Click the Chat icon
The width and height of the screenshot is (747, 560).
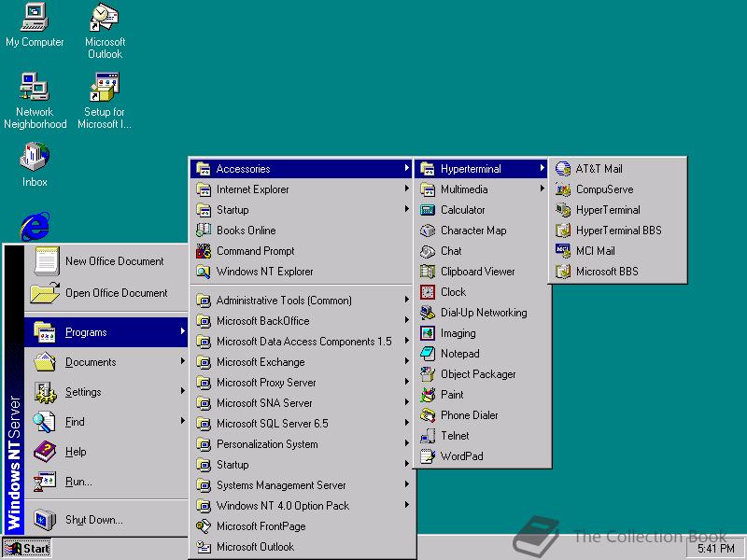[x=428, y=250]
